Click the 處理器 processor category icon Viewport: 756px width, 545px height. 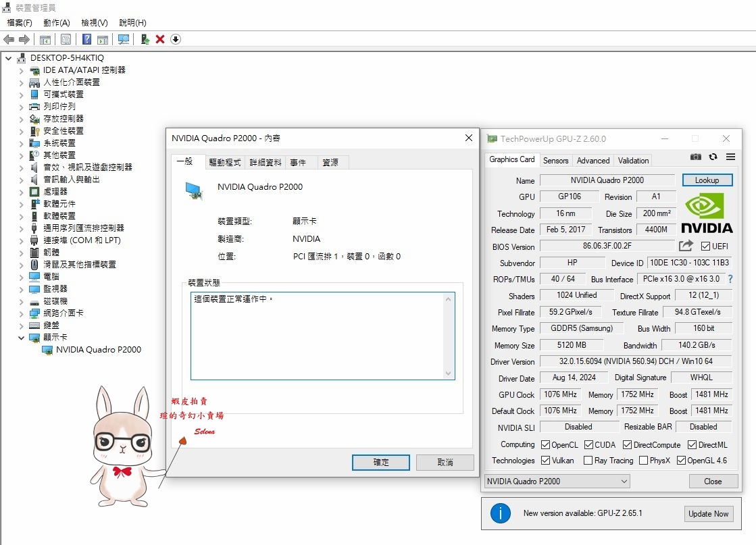point(34,192)
